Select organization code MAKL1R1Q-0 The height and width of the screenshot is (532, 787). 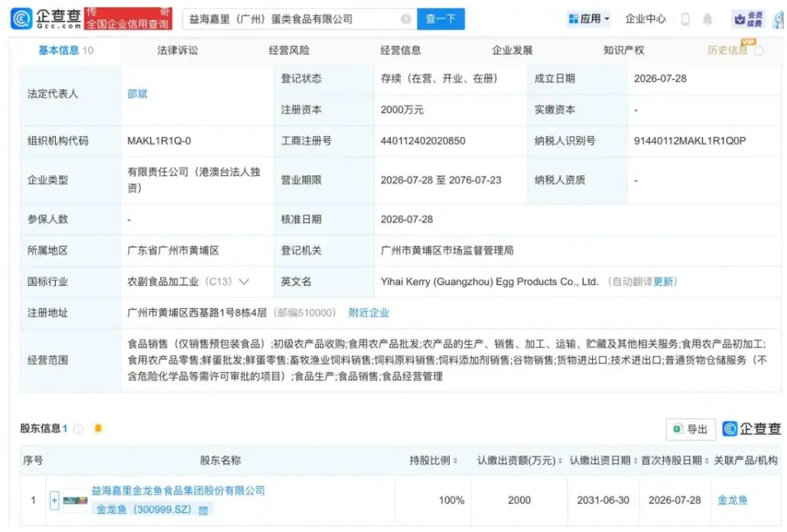pyautogui.click(x=158, y=141)
